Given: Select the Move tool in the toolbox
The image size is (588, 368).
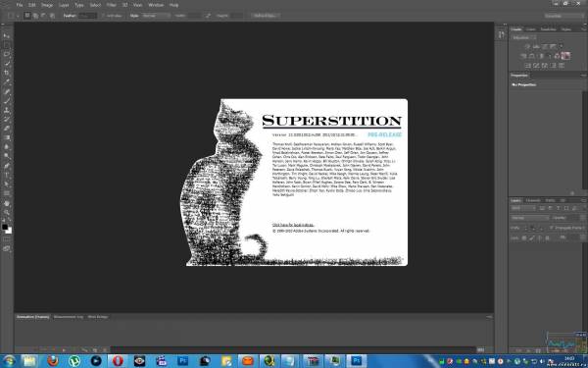Looking at the screenshot, I should [x=7, y=35].
